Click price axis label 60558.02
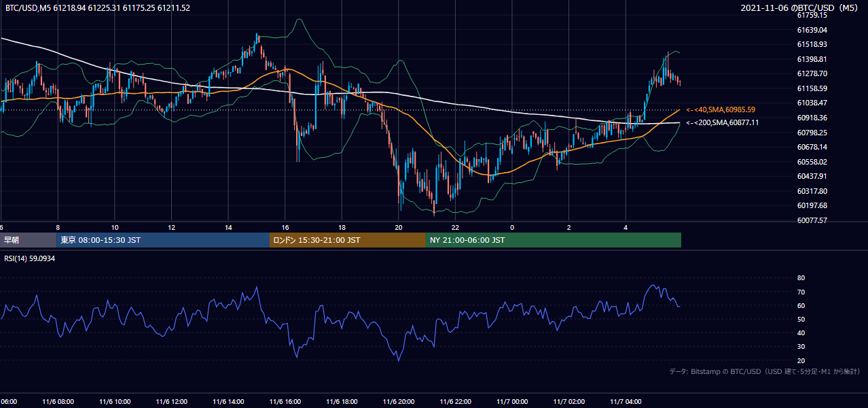 812,162
